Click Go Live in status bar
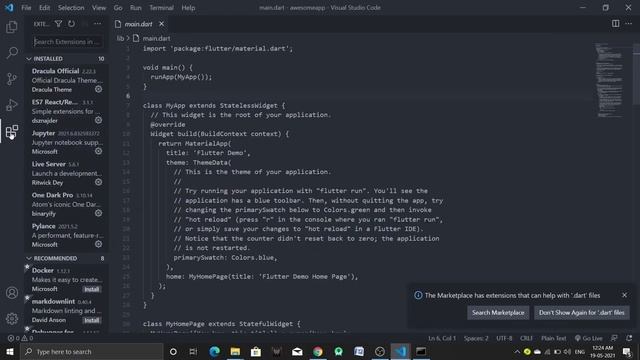The width and height of the screenshot is (640, 360). [x=589, y=338]
